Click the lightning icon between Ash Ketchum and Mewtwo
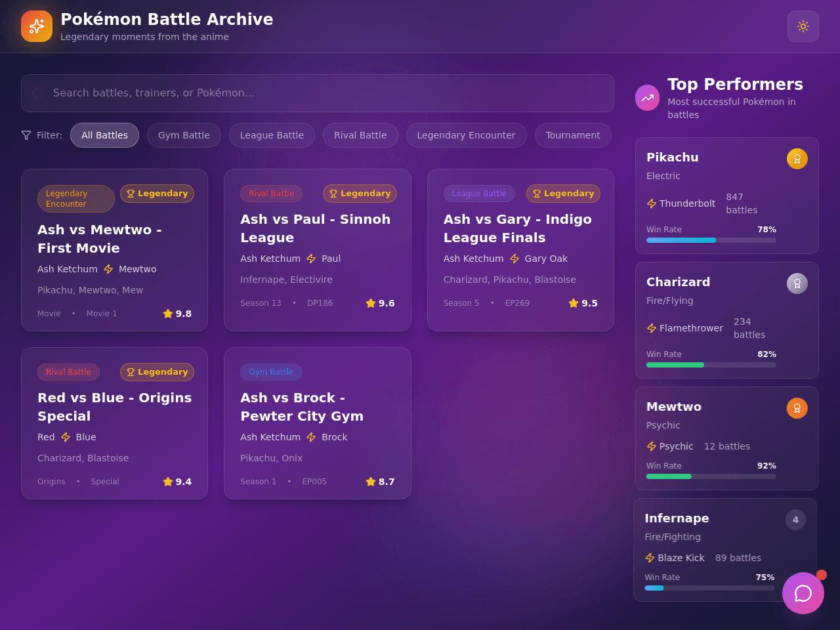This screenshot has width=840, height=630. tap(108, 269)
